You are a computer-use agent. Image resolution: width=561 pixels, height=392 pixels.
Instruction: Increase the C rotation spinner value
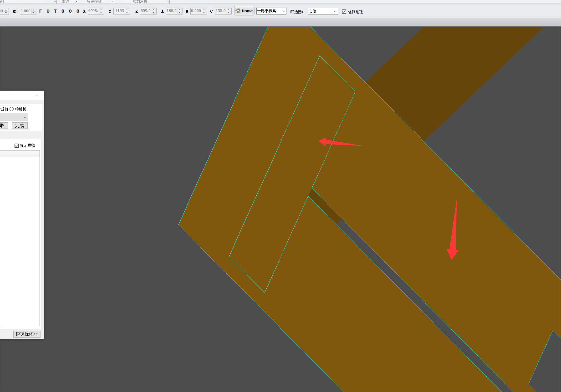click(x=229, y=10)
